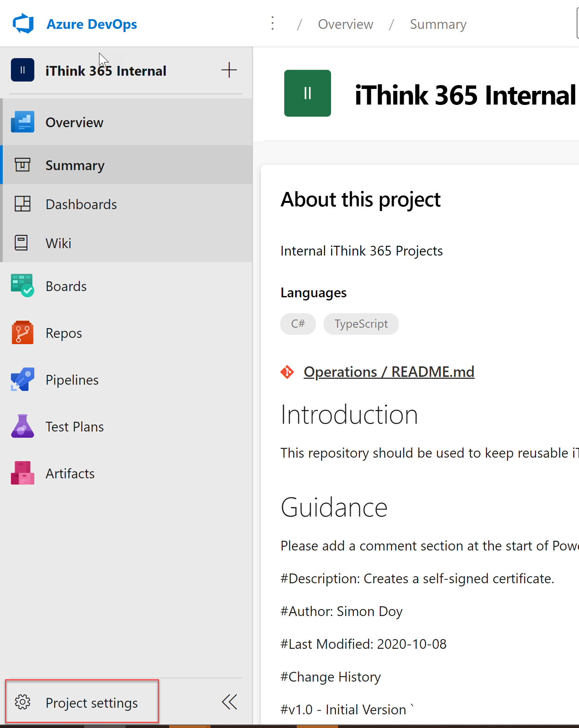Expand the plus add-new menu
Viewport: 579px width, 728px height.
tap(229, 70)
